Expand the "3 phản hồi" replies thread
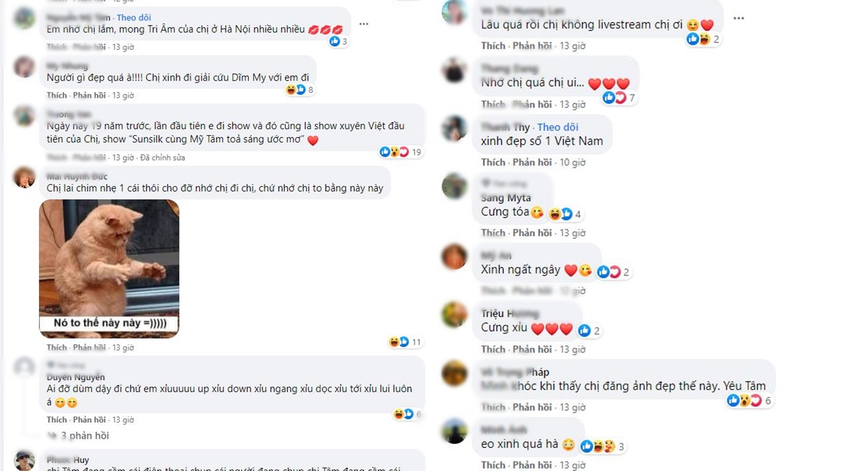This screenshot has width=868, height=471. [85, 435]
